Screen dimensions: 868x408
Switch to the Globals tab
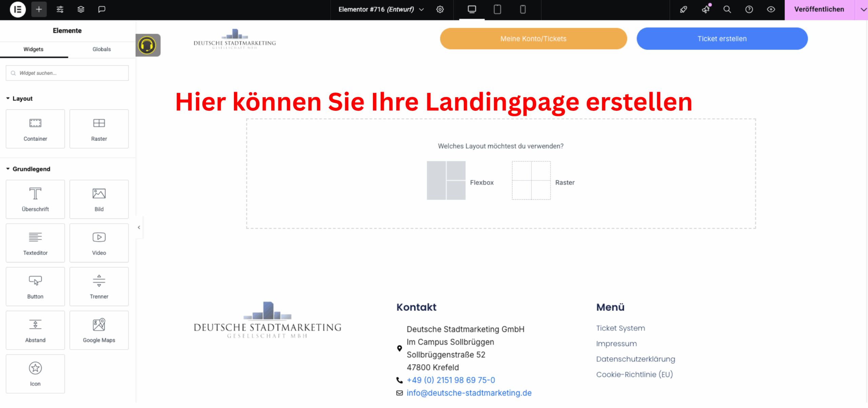click(x=101, y=49)
